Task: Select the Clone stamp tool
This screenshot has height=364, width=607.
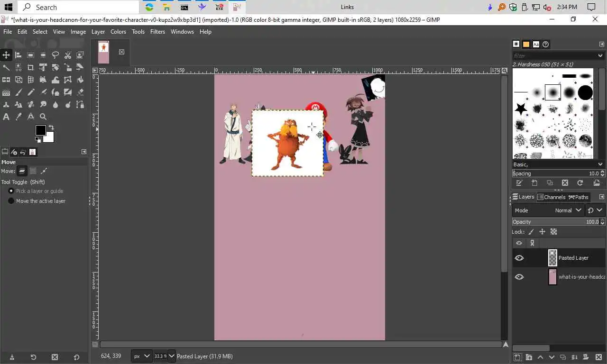Action: click(6, 104)
